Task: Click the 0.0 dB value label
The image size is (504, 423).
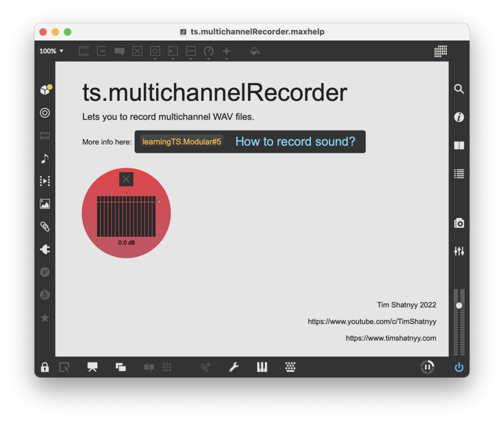Action: click(x=127, y=243)
